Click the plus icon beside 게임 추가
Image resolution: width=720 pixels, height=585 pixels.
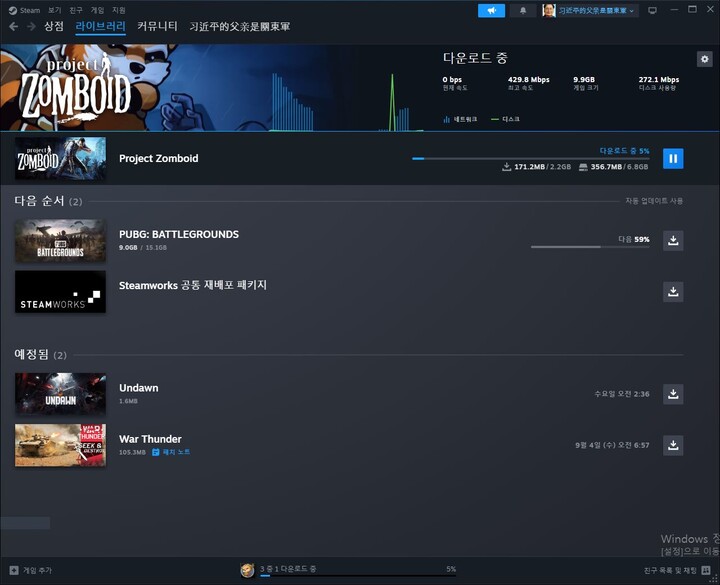[14, 570]
